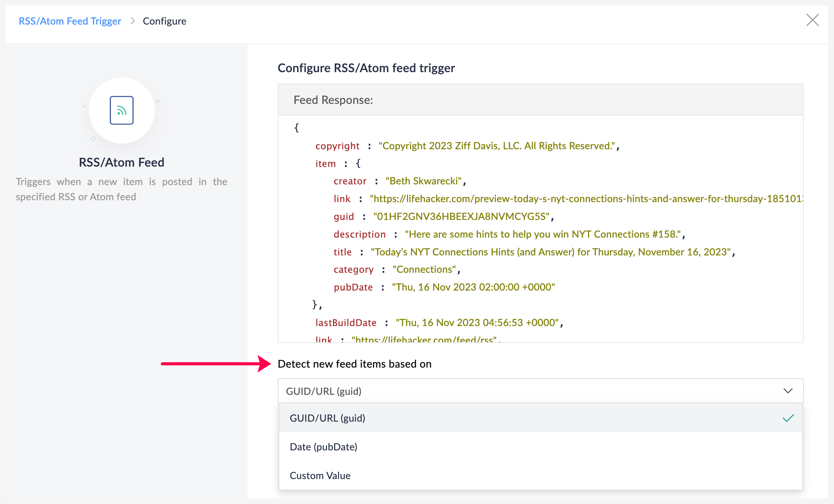Close the configure dialog with X

point(812,20)
